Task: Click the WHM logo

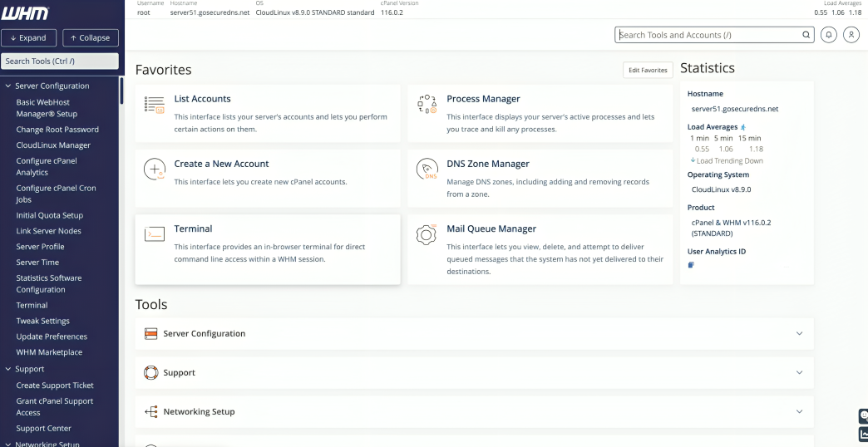Action: point(26,12)
